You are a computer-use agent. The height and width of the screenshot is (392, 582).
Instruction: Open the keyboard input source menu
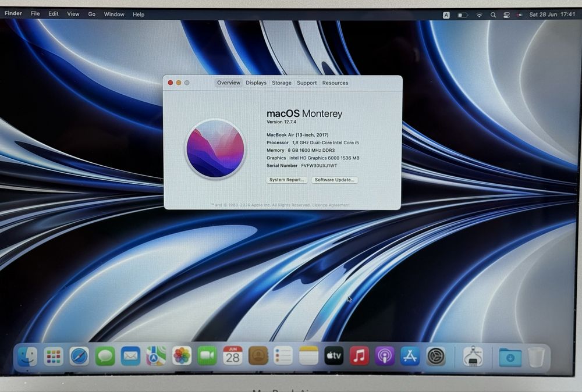point(446,15)
